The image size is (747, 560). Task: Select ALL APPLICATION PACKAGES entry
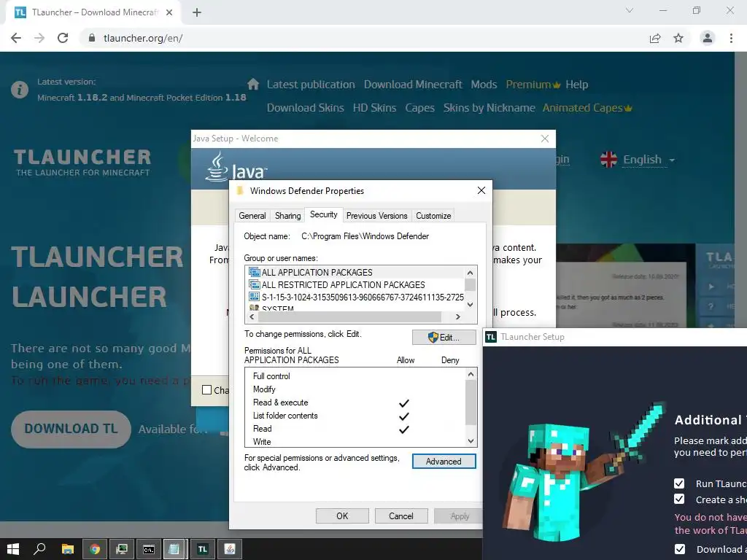355,273
